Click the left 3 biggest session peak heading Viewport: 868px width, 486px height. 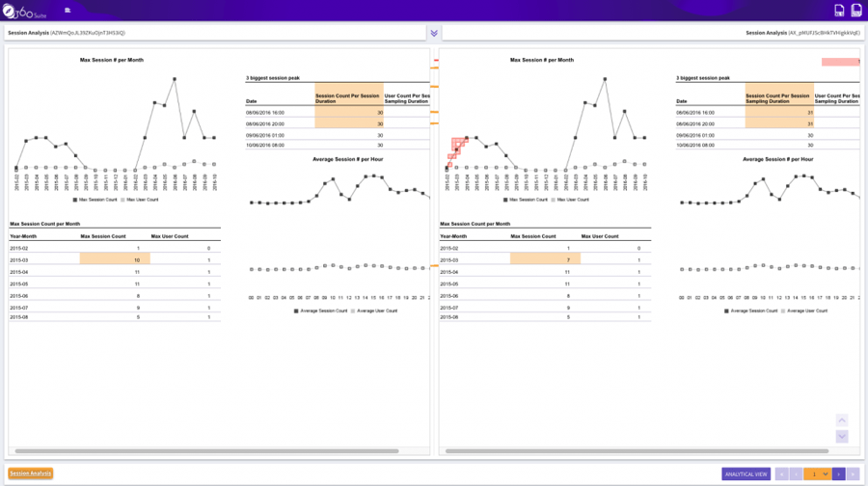pos(273,78)
